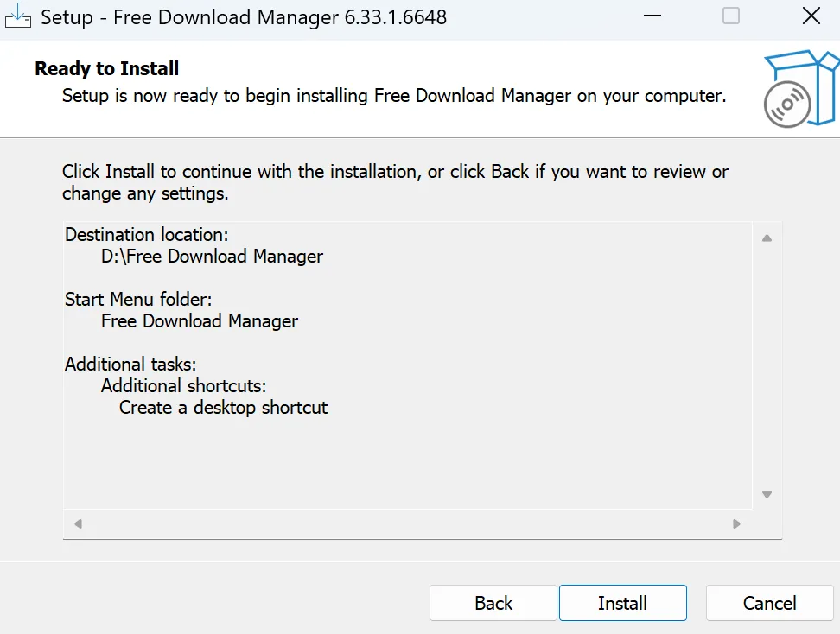Click the "Destination location:" line
The width and height of the screenshot is (840, 634).
[x=146, y=235]
